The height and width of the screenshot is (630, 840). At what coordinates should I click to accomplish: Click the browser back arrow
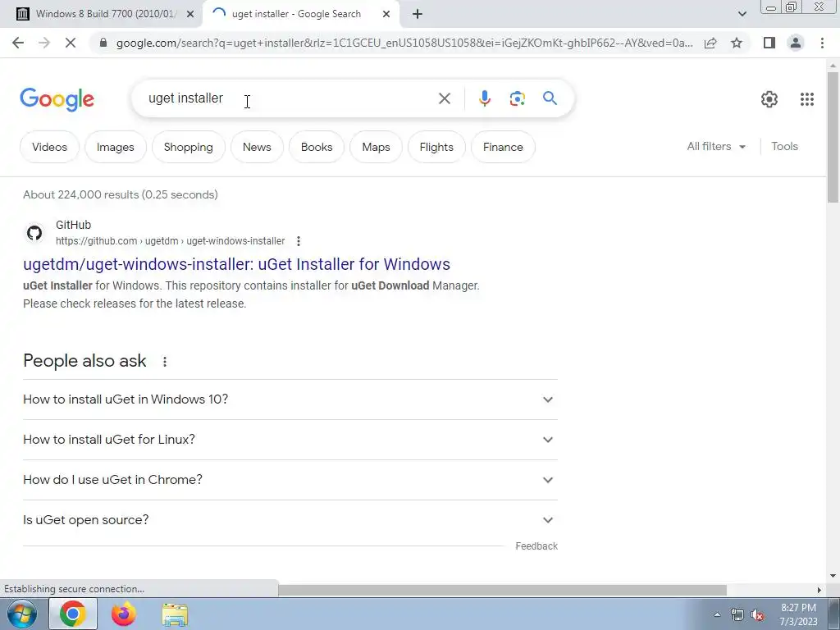pos(18,43)
